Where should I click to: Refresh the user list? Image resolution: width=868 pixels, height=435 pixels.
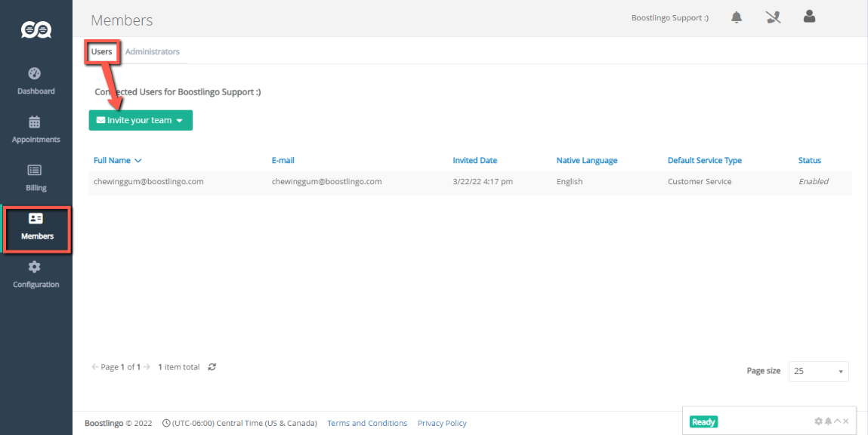[x=212, y=366]
